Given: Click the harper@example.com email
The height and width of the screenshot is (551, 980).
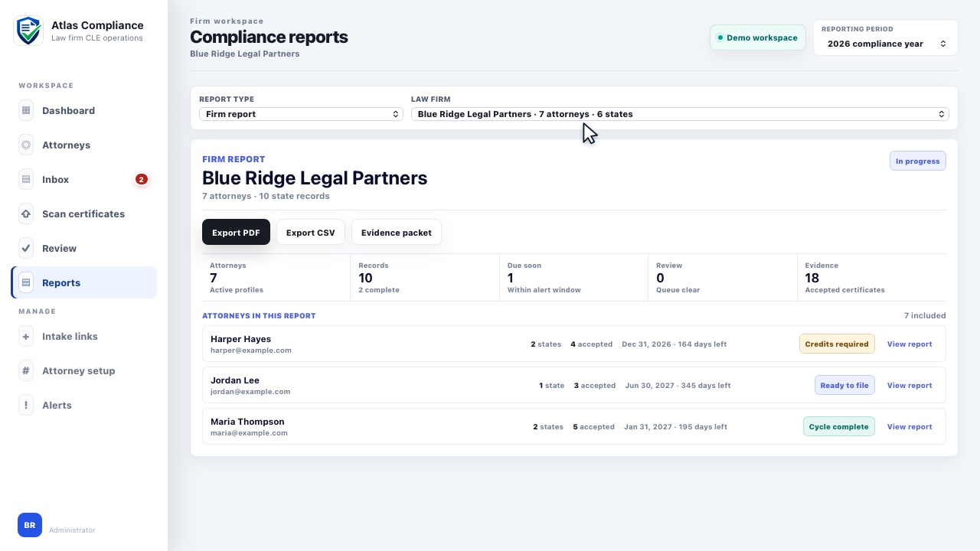Looking at the screenshot, I should (251, 350).
